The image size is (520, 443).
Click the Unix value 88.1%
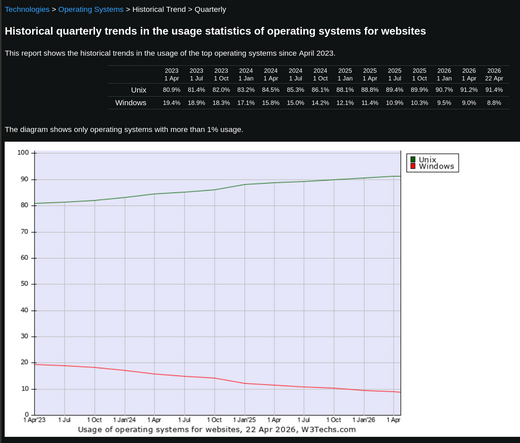point(345,90)
